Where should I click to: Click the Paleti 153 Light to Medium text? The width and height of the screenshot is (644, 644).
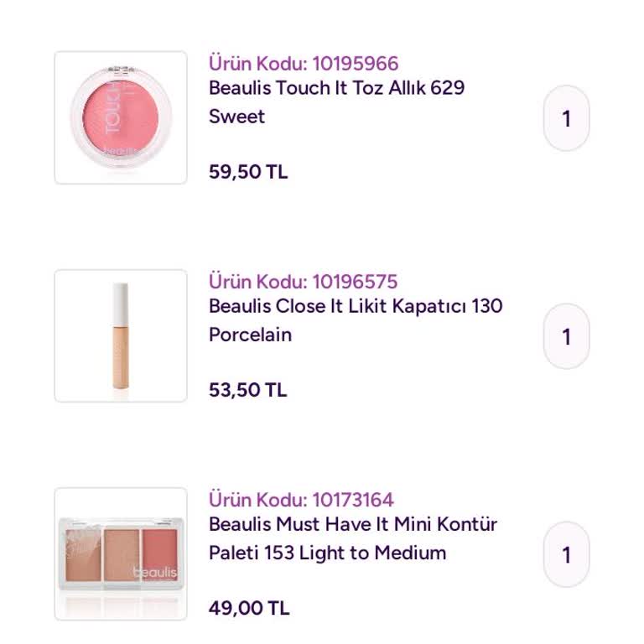coord(327,553)
